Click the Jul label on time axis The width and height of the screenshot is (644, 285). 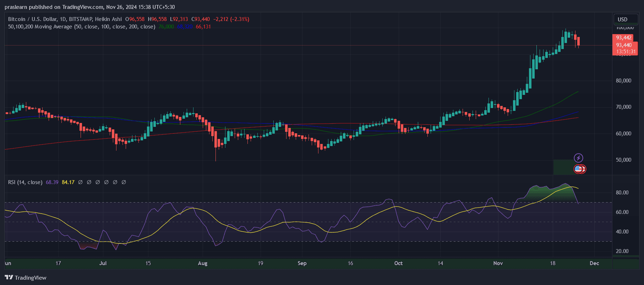tap(103, 263)
